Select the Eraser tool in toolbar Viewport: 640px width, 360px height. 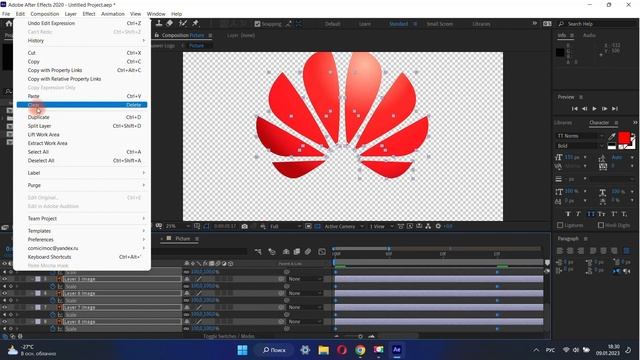point(169,23)
